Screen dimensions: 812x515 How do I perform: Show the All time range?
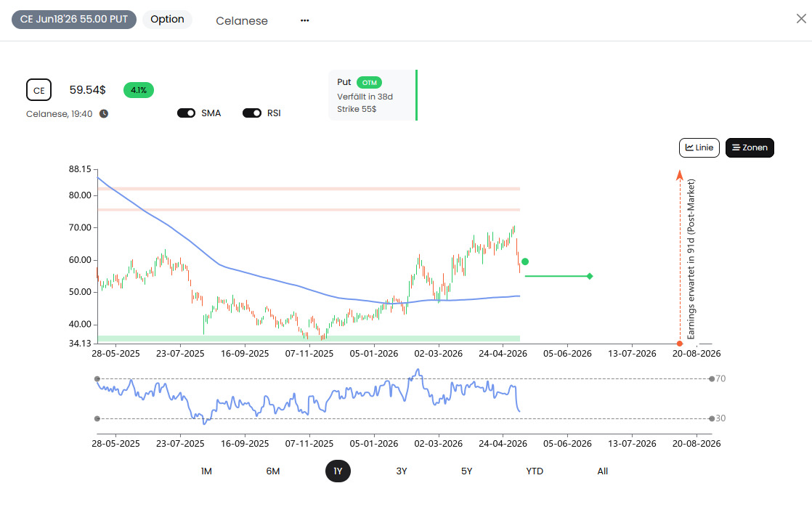[602, 471]
